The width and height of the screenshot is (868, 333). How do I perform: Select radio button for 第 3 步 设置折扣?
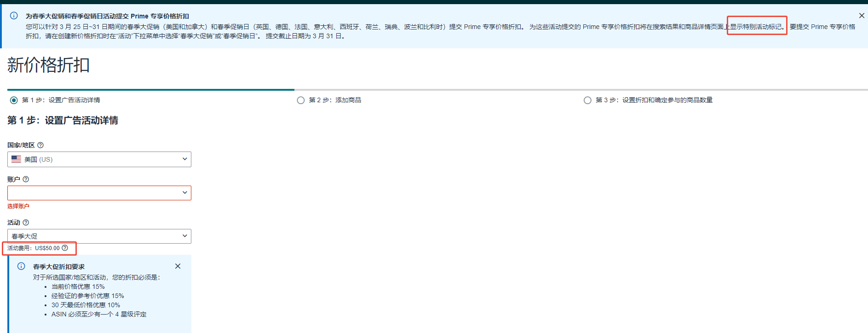tap(587, 100)
